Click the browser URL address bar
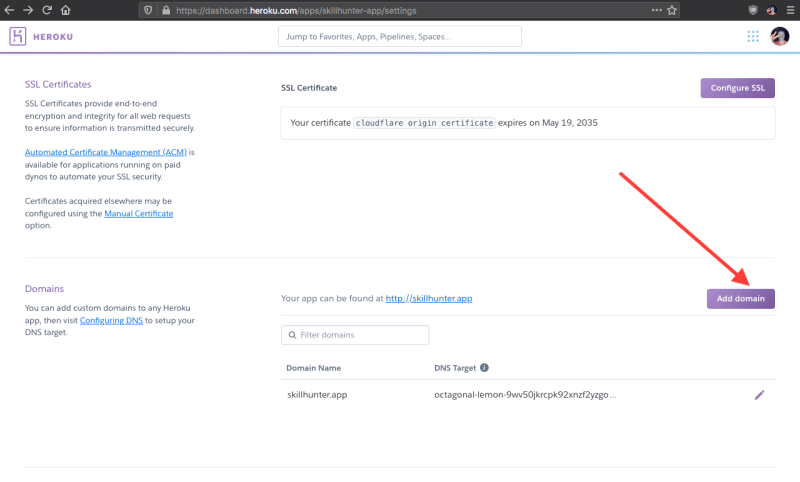 point(408,10)
